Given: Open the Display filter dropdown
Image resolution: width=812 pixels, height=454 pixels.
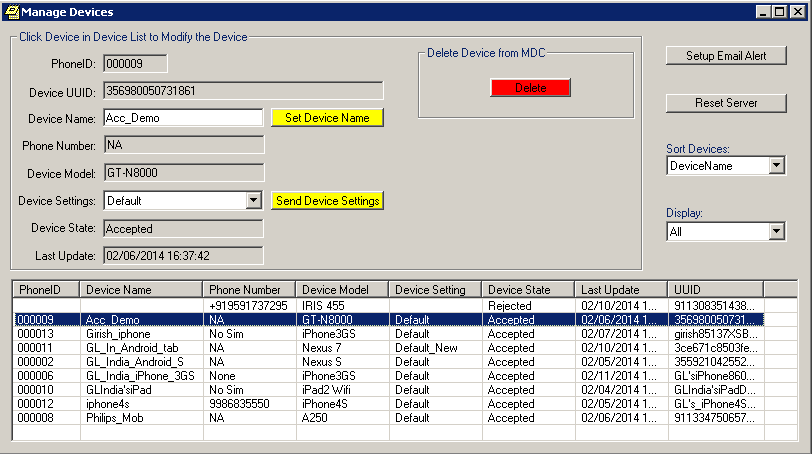Looking at the screenshot, I should pyautogui.click(x=776, y=231).
